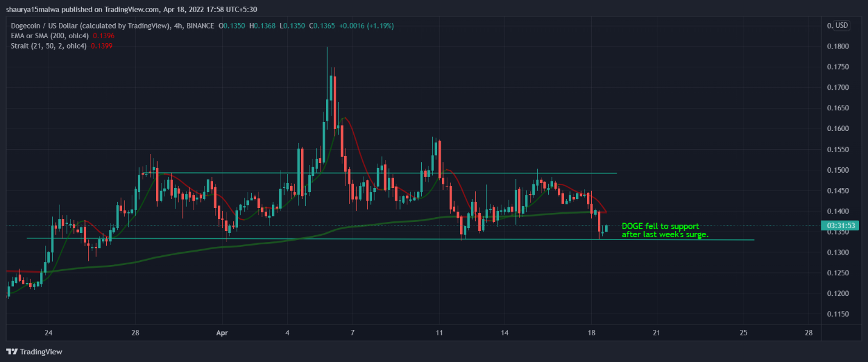Click the 03:31:53 countdown on the price axis

839,225
